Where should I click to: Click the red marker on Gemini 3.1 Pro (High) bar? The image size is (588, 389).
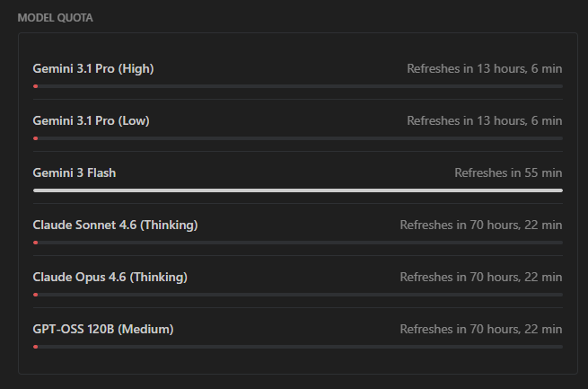tap(35, 86)
